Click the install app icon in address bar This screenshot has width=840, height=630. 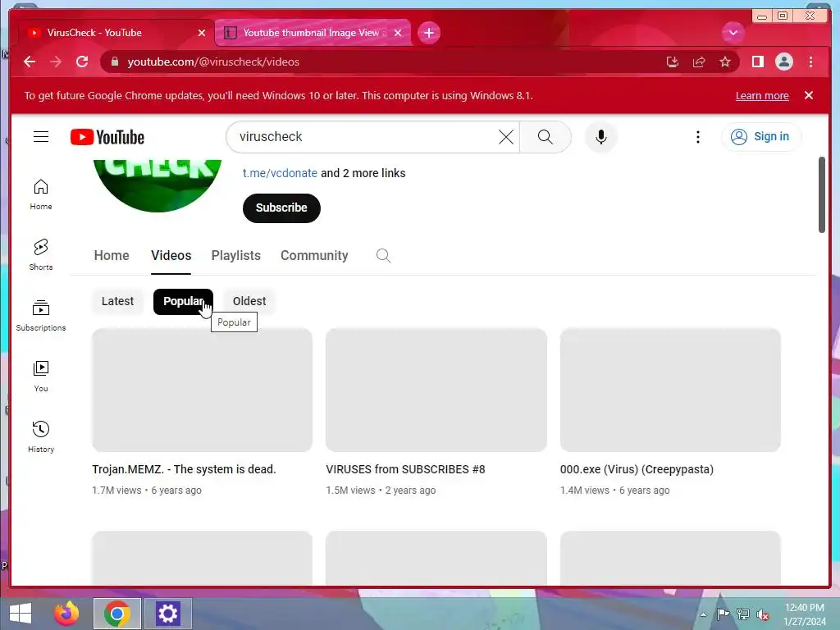click(673, 62)
